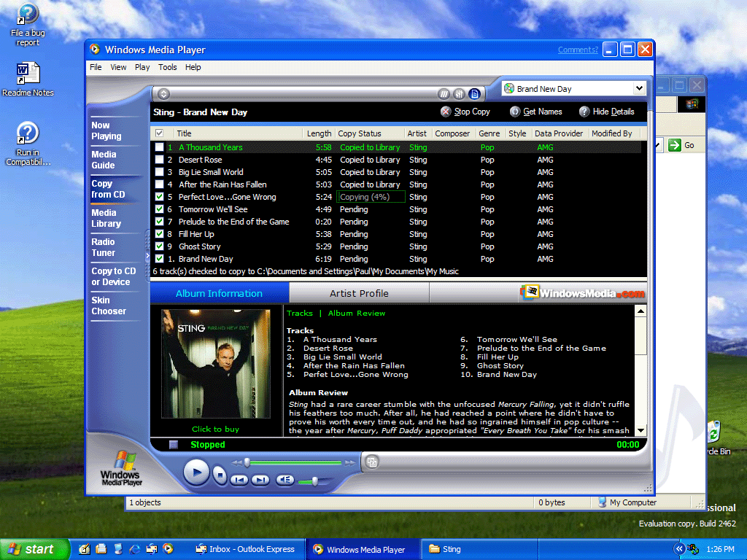Click the WindowsMedia.com logo link
The height and width of the screenshot is (560, 747).
(583, 292)
